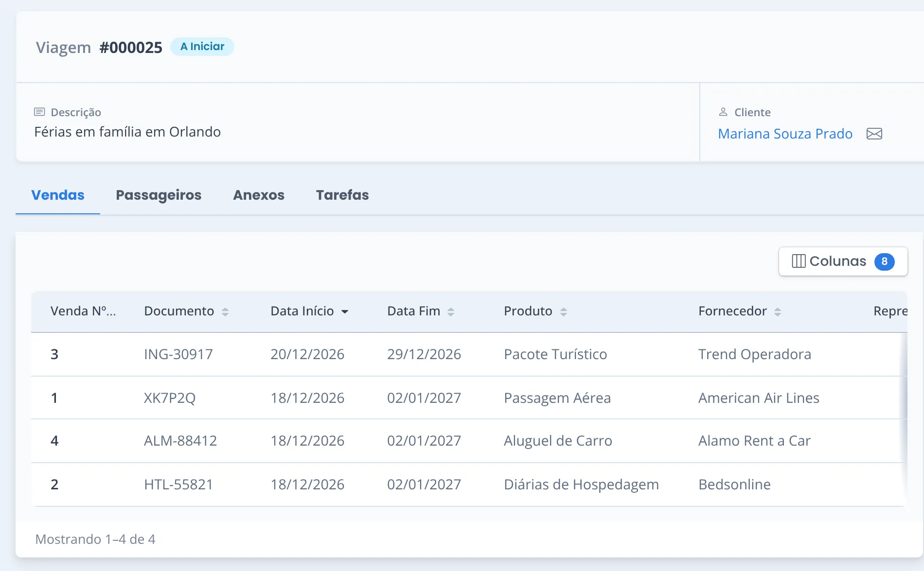
Task: Click start date 20/12/2026
Action: coord(307,354)
